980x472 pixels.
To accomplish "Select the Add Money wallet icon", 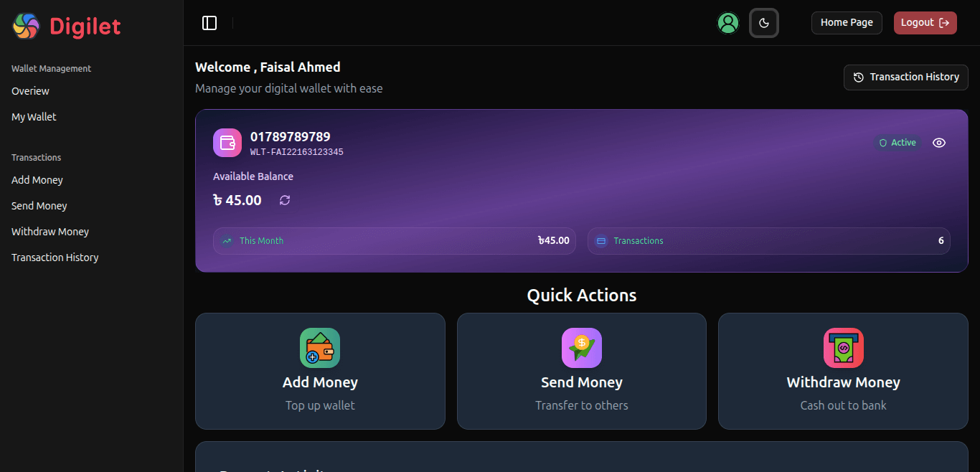I will click(320, 347).
